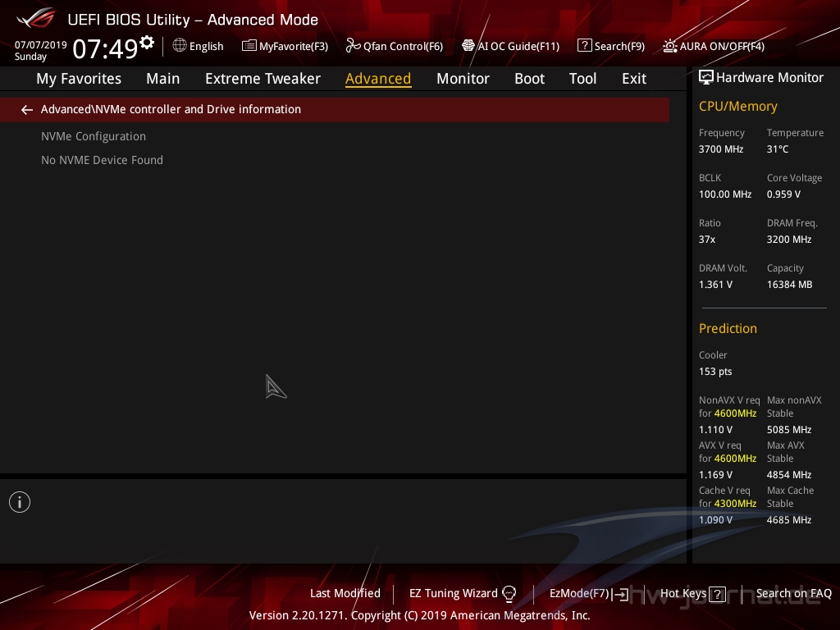Open Search(F9)

pos(619,47)
